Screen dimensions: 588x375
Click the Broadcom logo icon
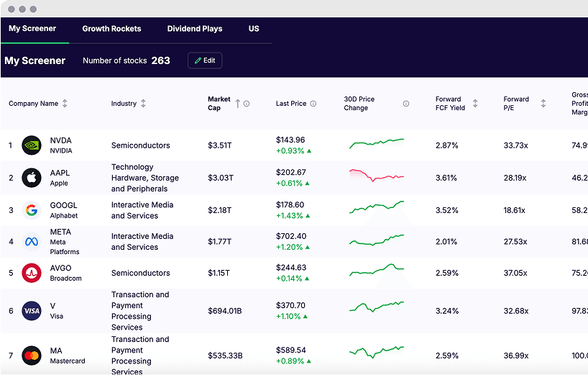click(32, 273)
